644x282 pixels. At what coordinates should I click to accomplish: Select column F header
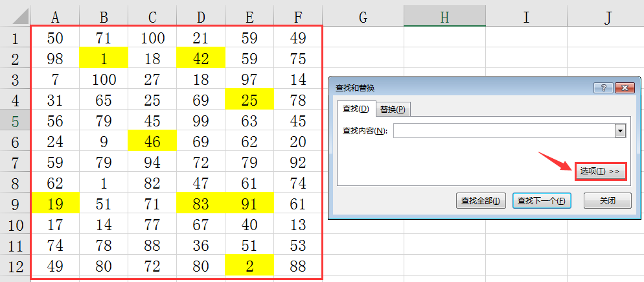click(298, 17)
